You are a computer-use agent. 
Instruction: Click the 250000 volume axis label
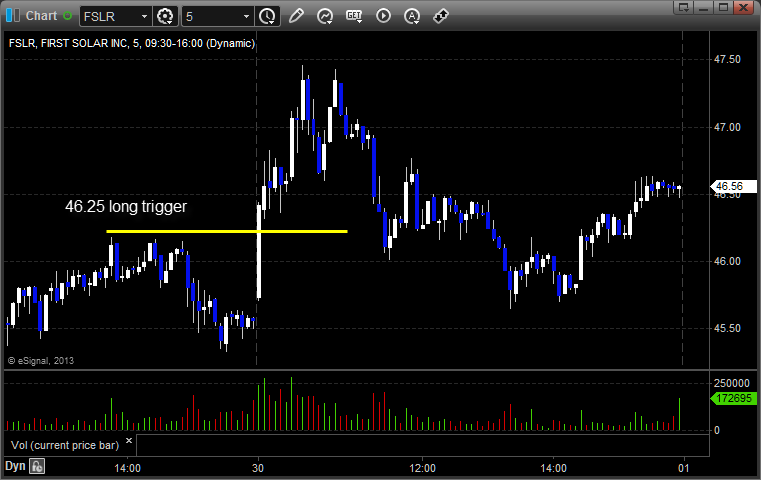click(x=731, y=383)
